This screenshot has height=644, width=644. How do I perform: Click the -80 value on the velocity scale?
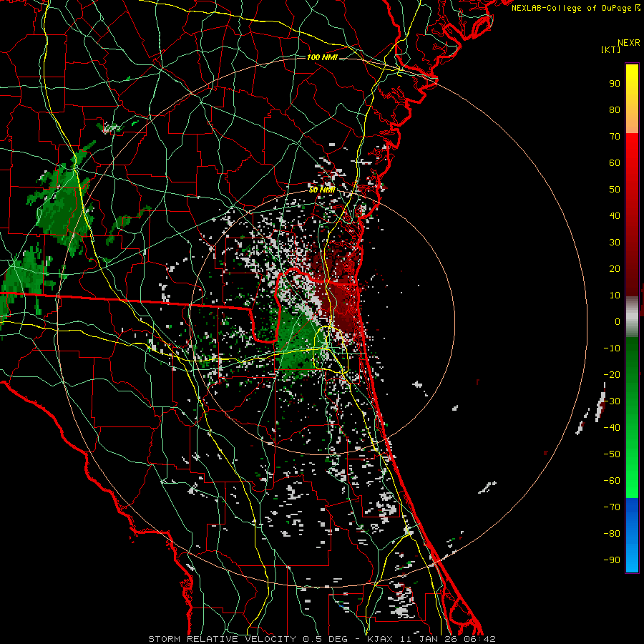click(612, 534)
